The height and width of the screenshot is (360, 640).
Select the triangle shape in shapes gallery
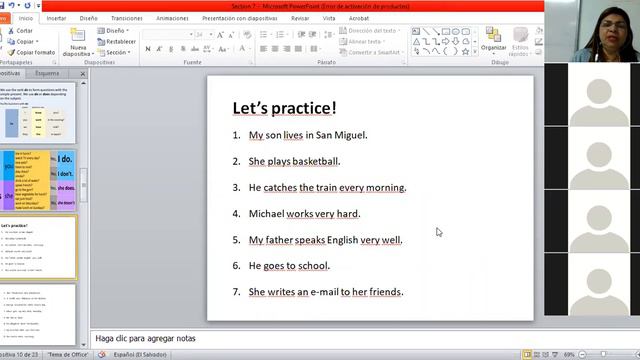coord(416,41)
